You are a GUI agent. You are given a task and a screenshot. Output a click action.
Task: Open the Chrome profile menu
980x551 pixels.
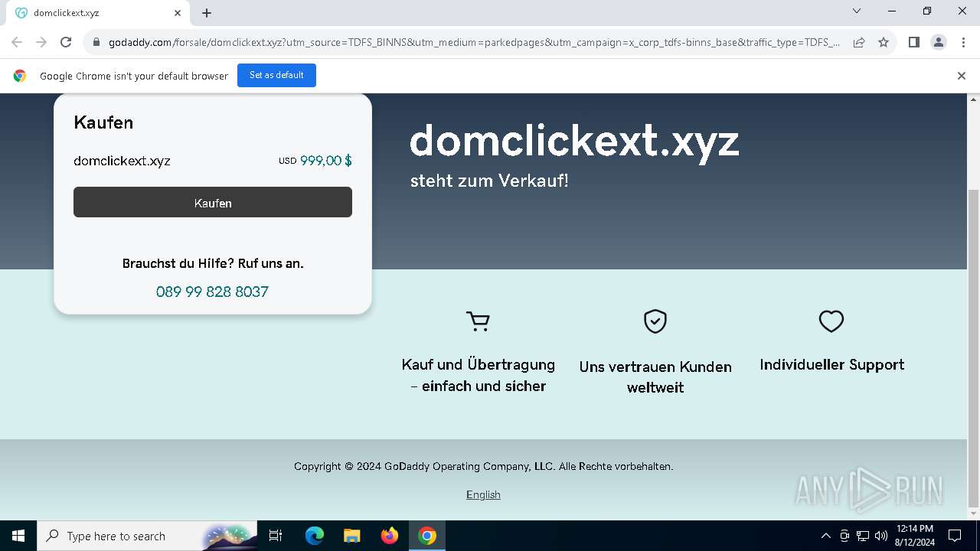tap(939, 42)
